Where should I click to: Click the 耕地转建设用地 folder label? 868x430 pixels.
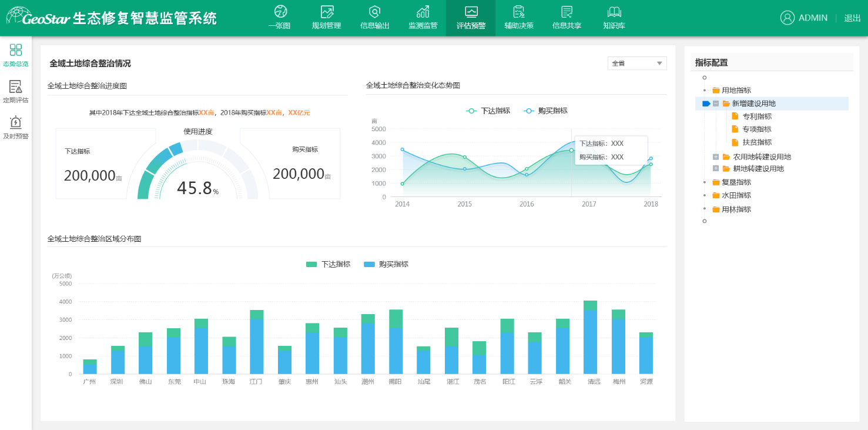[758, 169]
